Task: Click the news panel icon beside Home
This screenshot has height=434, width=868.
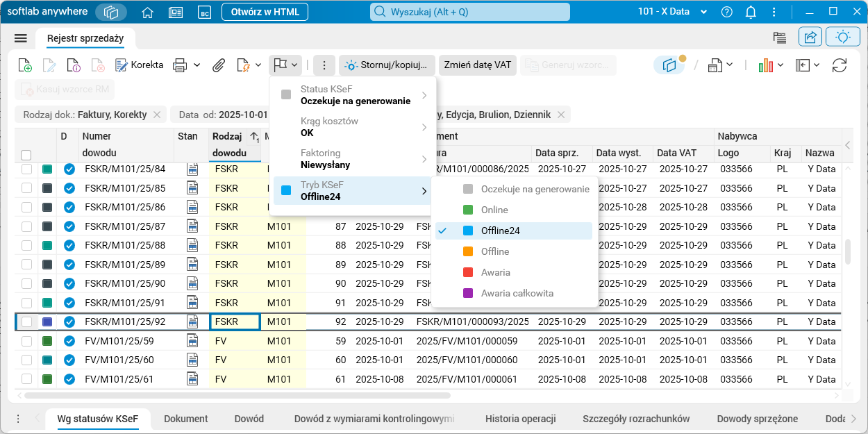Action: [176, 12]
